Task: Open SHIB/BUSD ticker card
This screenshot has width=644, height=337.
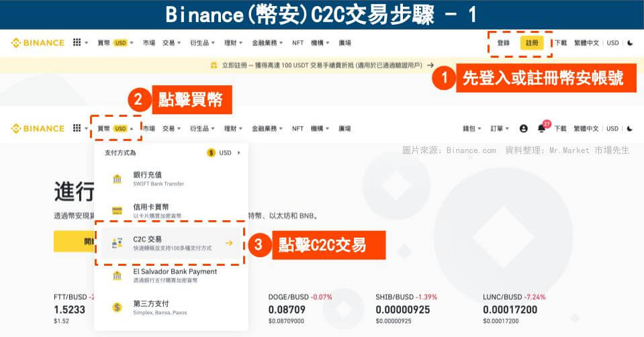Action: (x=406, y=308)
